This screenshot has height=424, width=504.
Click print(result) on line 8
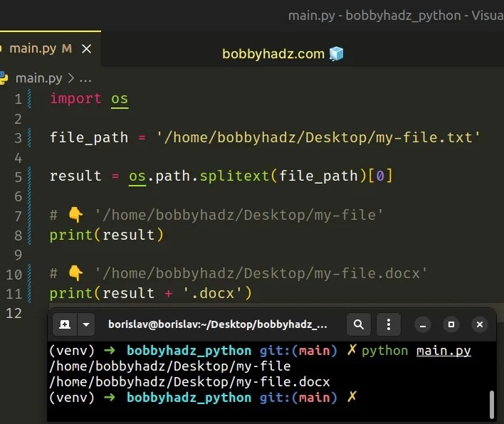tap(107, 235)
